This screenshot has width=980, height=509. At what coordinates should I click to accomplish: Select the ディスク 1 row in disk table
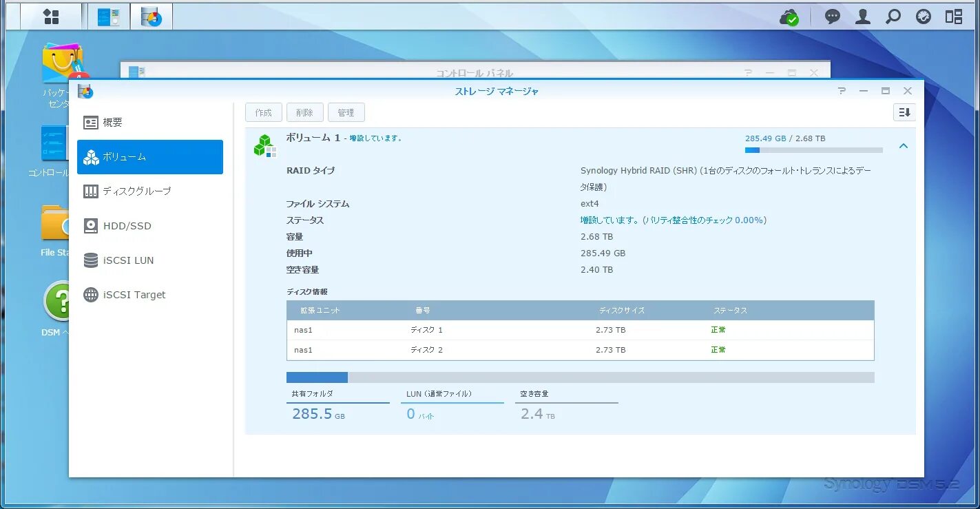pos(581,330)
